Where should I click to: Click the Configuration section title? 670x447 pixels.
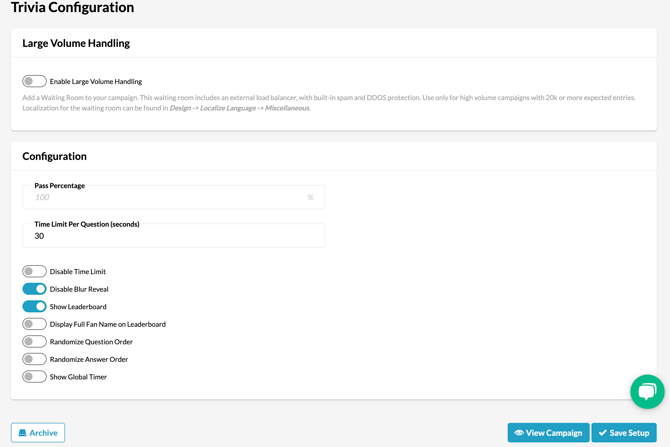coord(54,156)
